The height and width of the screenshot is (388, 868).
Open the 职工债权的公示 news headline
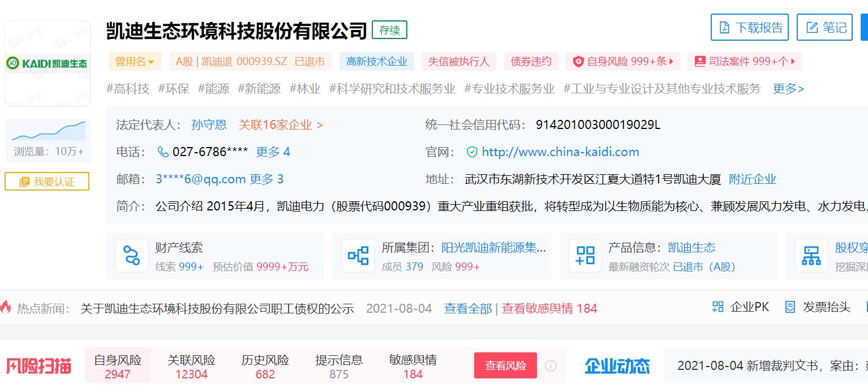pyautogui.click(x=217, y=308)
